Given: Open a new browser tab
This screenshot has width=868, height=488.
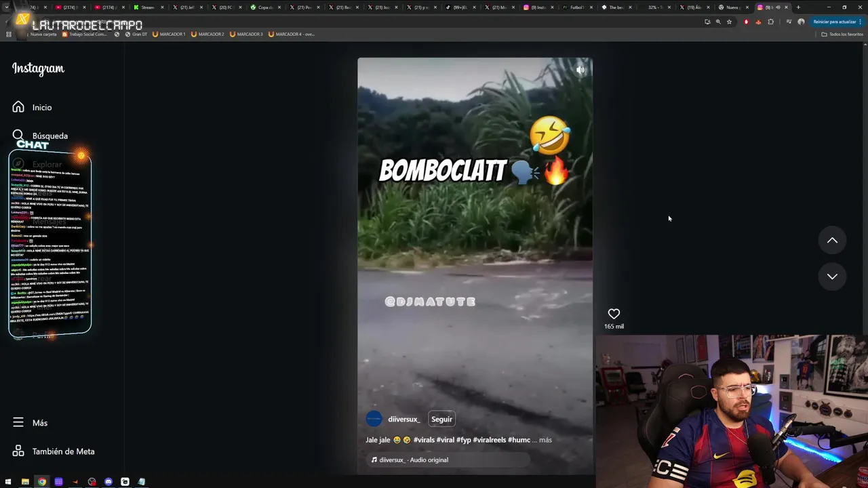Looking at the screenshot, I should pos(798,7).
